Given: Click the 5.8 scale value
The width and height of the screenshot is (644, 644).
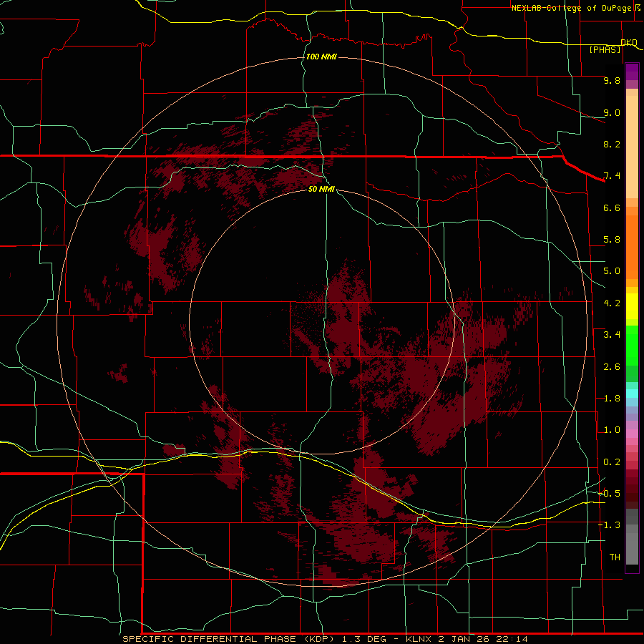Looking at the screenshot, I should tap(612, 240).
